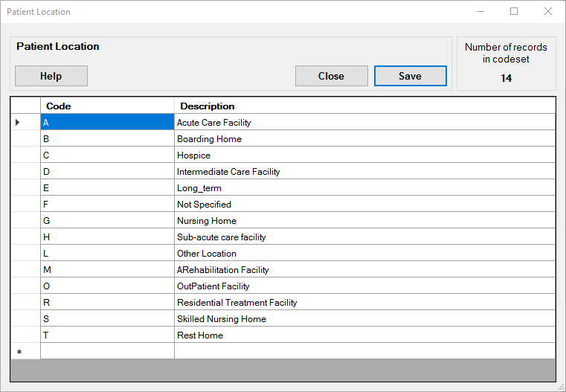The height and width of the screenshot is (392, 566).
Task: Click the Close button
Action: 332,76
